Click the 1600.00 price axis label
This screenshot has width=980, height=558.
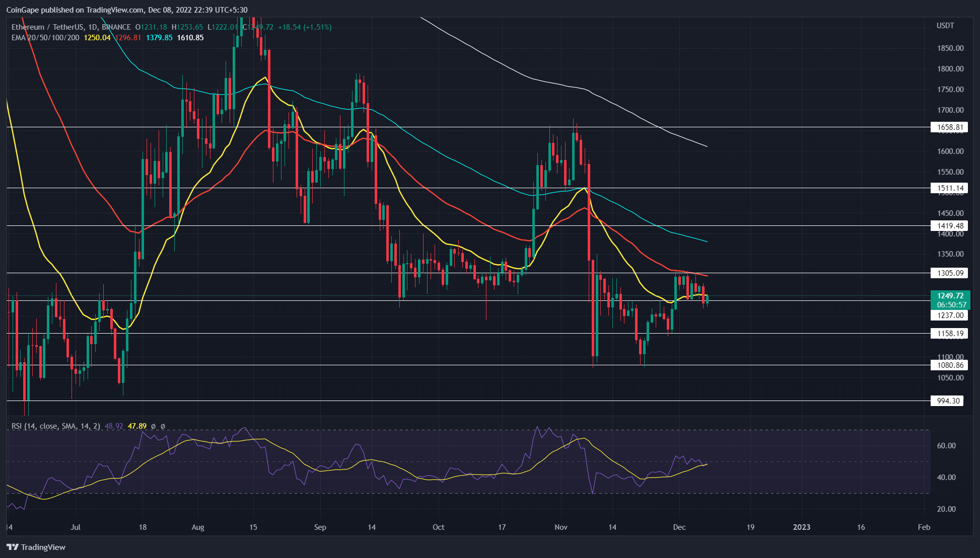[x=950, y=151]
